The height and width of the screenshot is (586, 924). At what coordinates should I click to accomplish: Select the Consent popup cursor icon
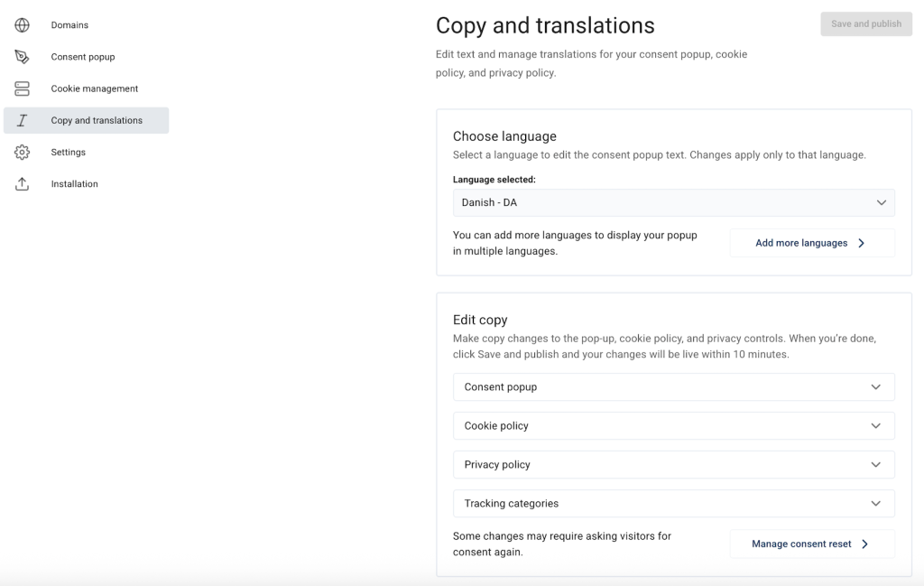click(22, 56)
